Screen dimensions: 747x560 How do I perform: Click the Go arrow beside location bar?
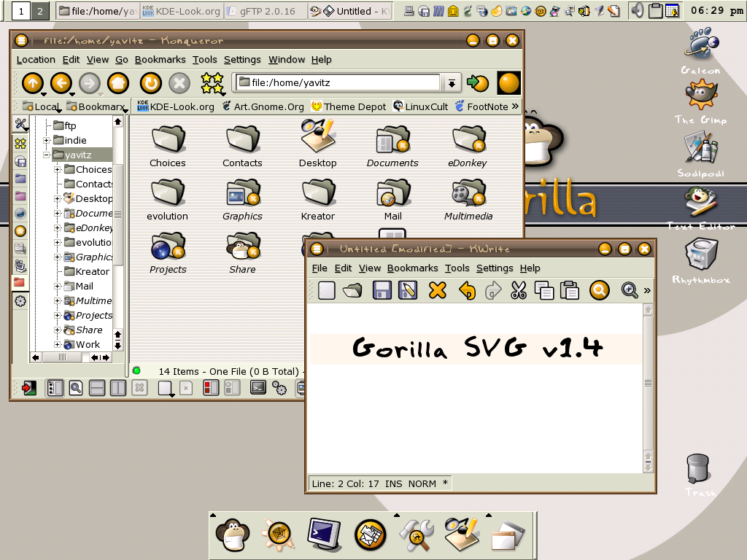[x=477, y=83]
